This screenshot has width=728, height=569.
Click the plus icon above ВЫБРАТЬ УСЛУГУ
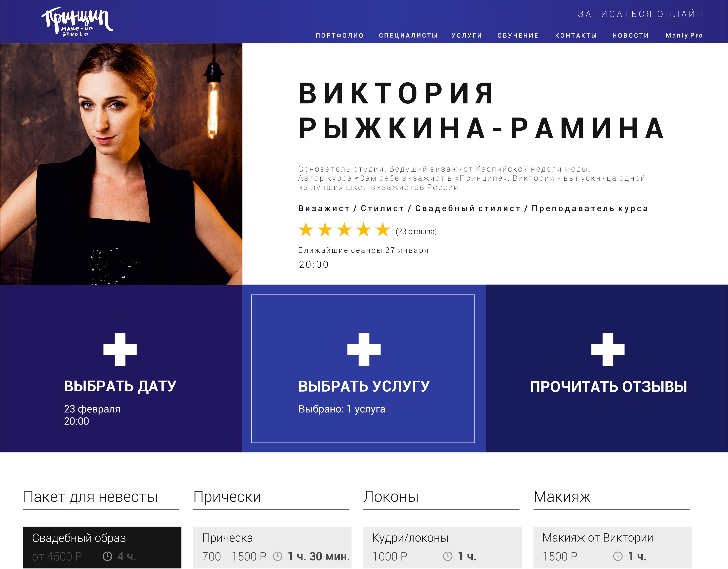tap(364, 349)
